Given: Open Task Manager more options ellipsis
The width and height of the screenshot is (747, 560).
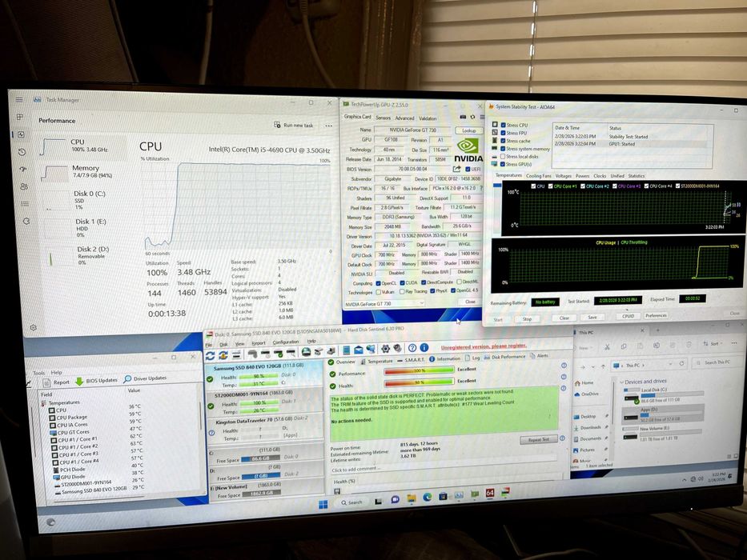Looking at the screenshot, I should [x=329, y=126].
